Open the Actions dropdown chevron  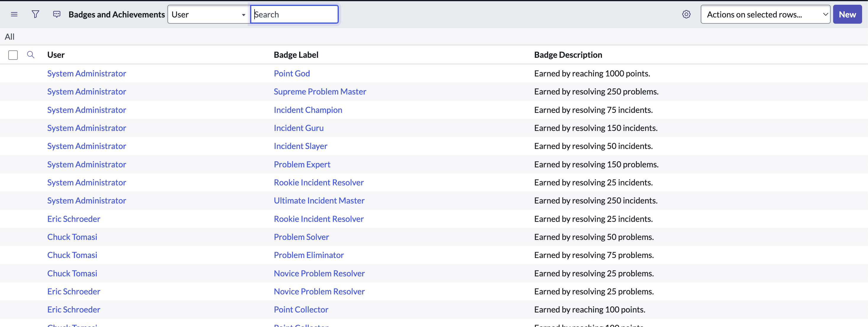pyautogui.click(x=825, y=14)
